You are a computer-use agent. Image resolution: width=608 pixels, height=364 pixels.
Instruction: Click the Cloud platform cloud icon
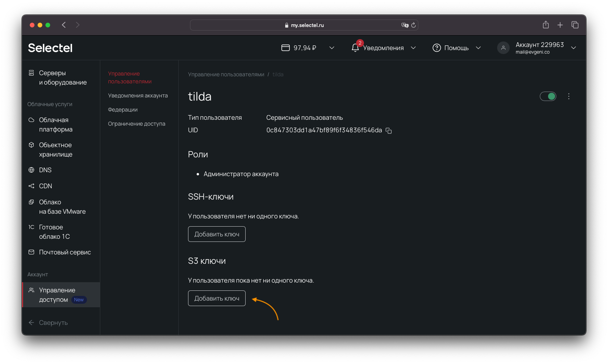[x=31, y=120]
